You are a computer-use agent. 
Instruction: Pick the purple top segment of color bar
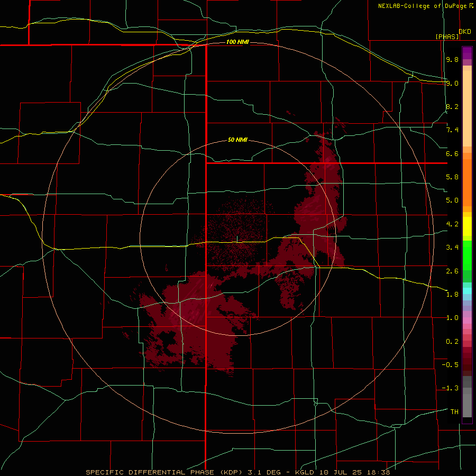point(467,53)
